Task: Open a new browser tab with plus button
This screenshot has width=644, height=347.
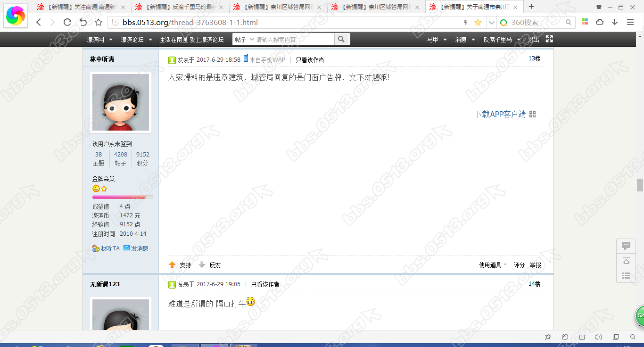Action: pos(531,7)
